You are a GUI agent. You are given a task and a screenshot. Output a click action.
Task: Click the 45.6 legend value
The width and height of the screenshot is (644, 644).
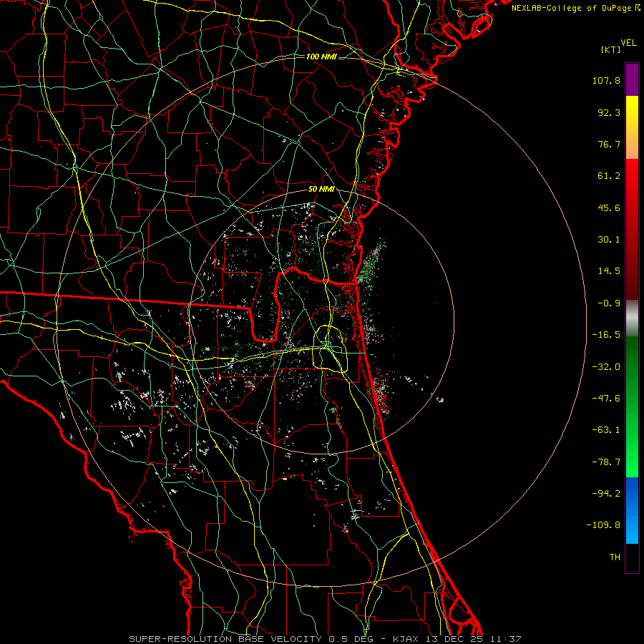[609, 208]
